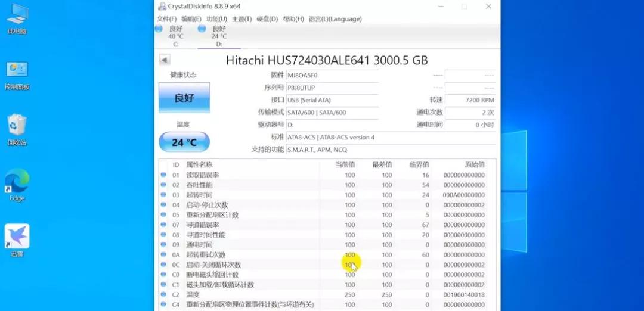Open 文件(F) menu
The width and height of the screenshot is (644, 311).
pyautogui.click(x=167, y=19)
